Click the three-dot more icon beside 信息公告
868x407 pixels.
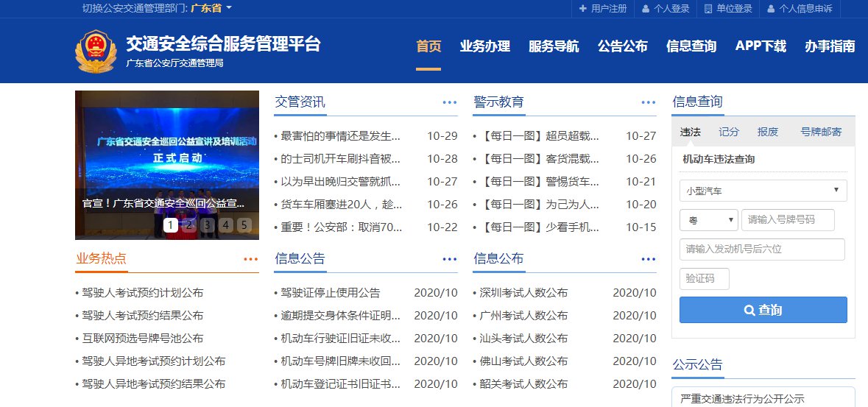(450, 259)
